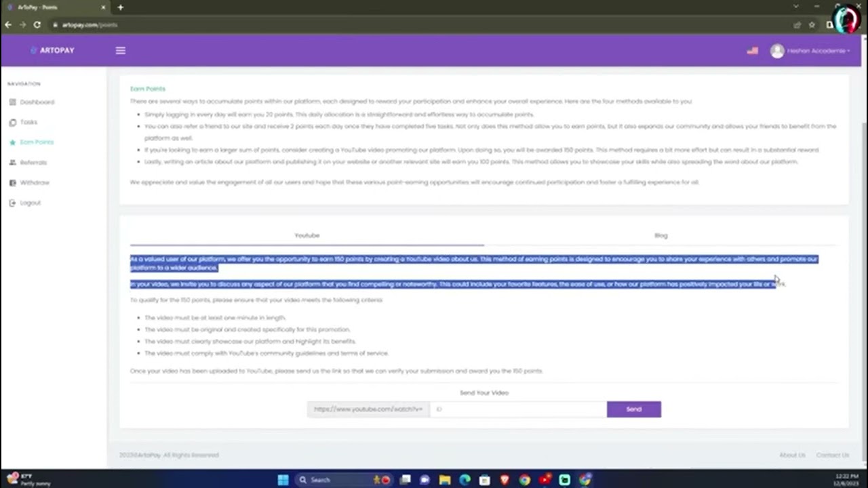
Task: Click the Tasks icon in navigation
Action: 13,123
